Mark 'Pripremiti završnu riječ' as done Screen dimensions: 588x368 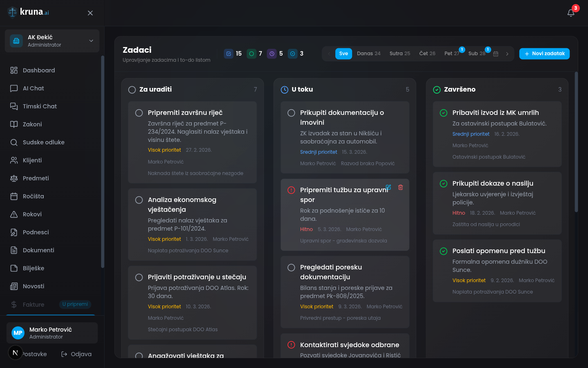(x=139, y=113)
